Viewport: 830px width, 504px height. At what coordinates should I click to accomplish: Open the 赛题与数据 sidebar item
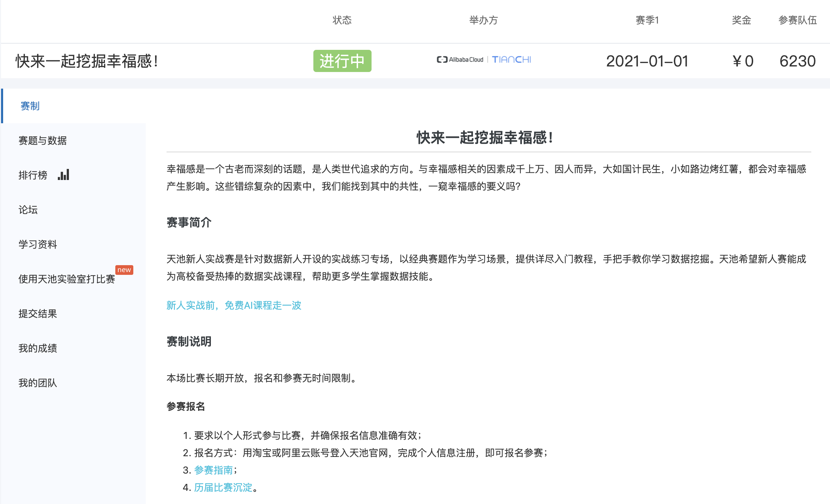(43, 141)
